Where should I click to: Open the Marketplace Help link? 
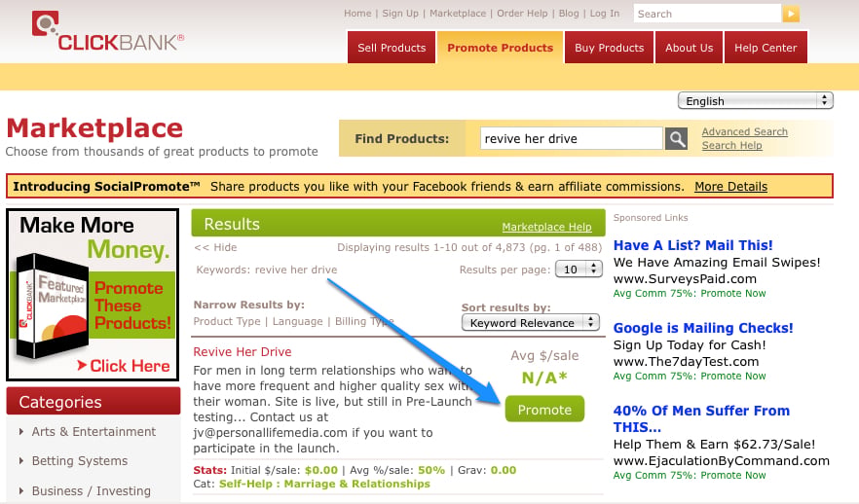click(x=546, y=227)
